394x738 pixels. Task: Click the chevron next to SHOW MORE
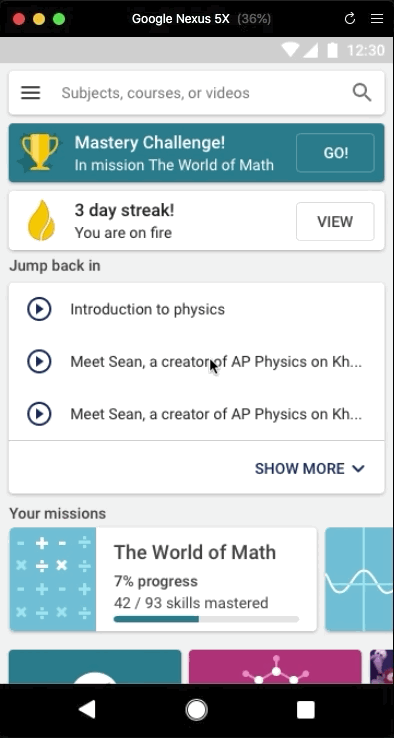(x=359, y=468)
